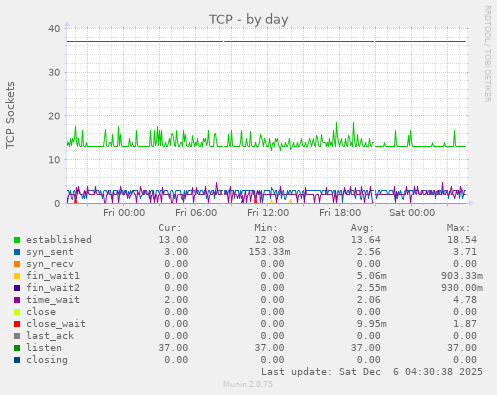Click the 'Fri 00:00' time axis label
The width and height of the screenshot is (497, 395).
coord(124,213)
